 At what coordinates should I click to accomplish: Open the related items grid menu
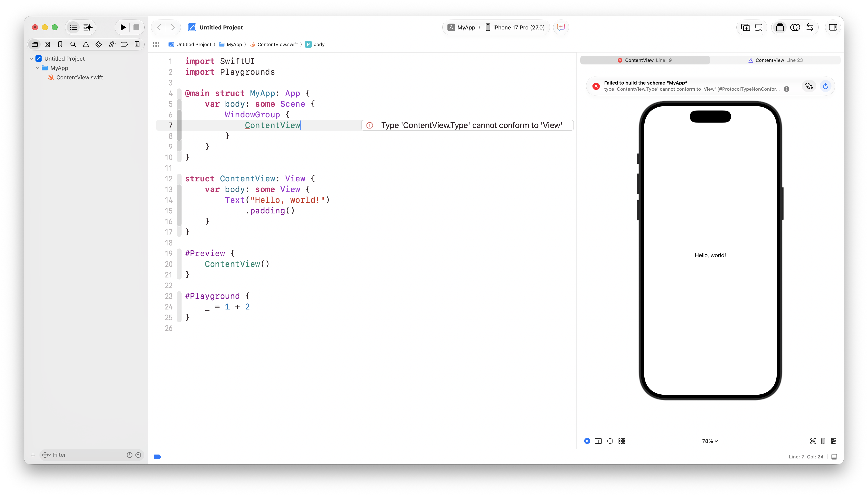point(156,44)
